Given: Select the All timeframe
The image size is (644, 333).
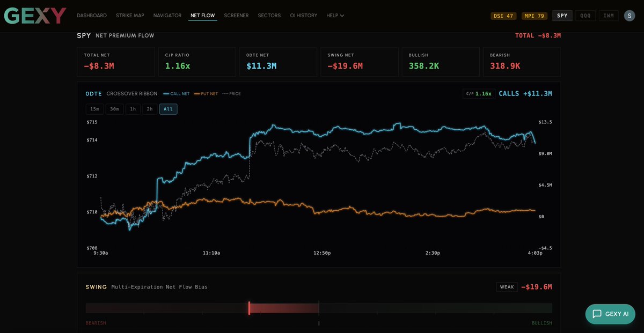Looking at the screenshot, I should pos(168,109).
